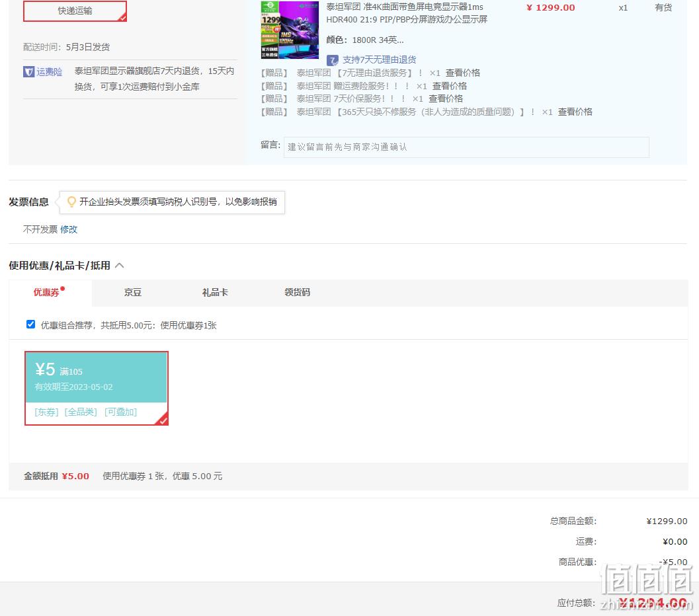View price of 赠运费险服务 gift

[450, 86]
